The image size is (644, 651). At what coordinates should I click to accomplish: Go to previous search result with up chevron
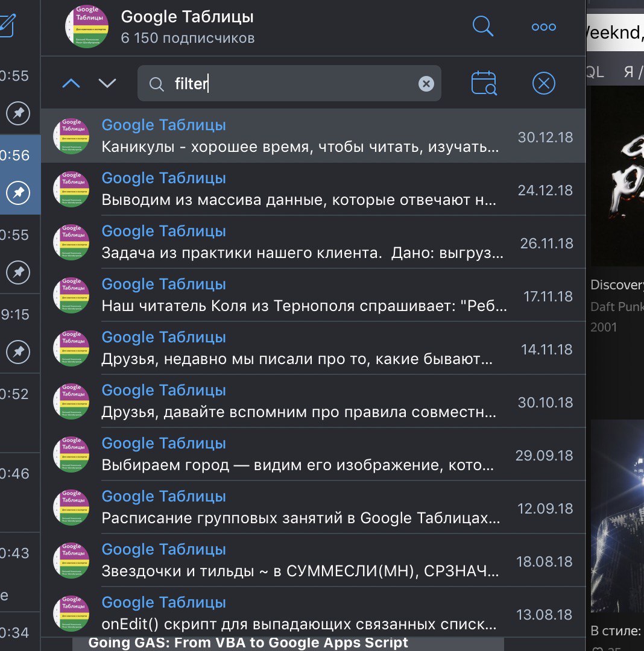[x=71, y=83]
